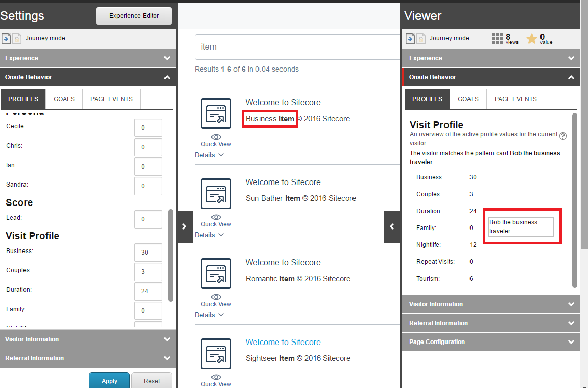Collapse the Viewer panel using its arrow toggle
The width and height of the screenshot is (588, 388).
point(392,226)
